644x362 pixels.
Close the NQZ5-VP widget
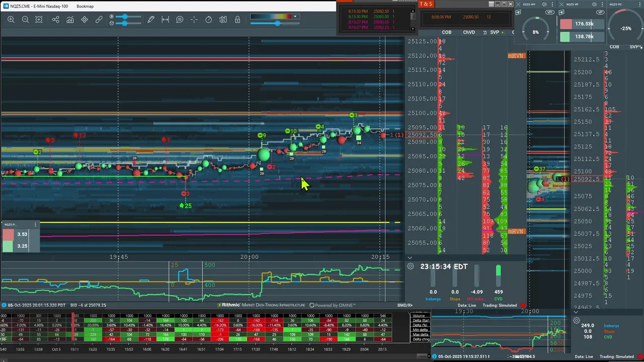tap(561, 4)
